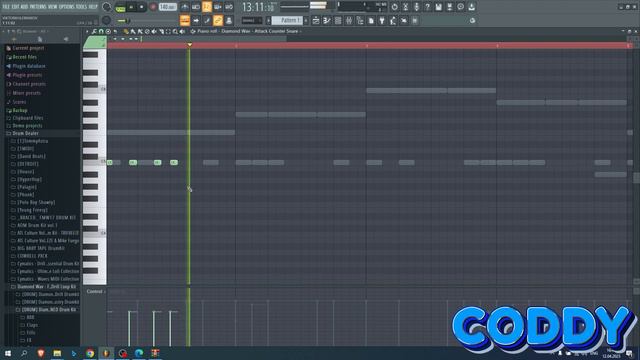Open the Mixer view icon

(349, 20)
